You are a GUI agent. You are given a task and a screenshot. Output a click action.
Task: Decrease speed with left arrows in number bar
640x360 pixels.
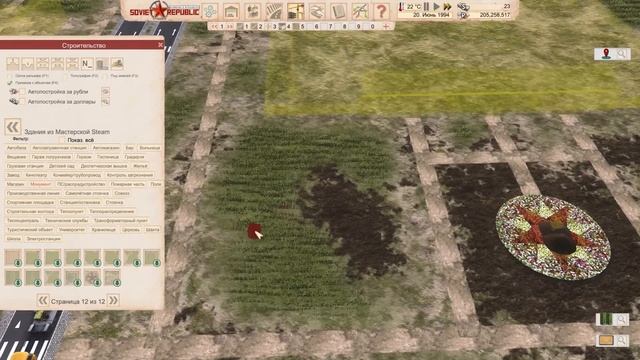pos(213,27)
